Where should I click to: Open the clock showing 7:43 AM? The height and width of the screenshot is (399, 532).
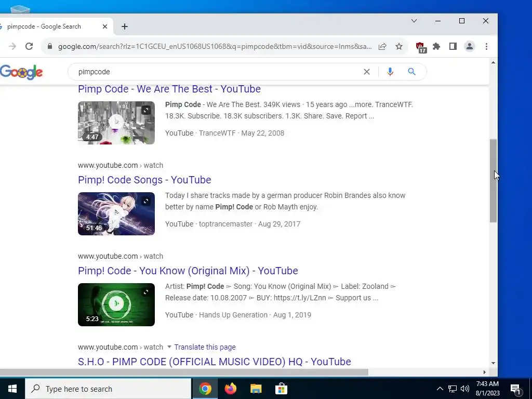coord(487,389)
